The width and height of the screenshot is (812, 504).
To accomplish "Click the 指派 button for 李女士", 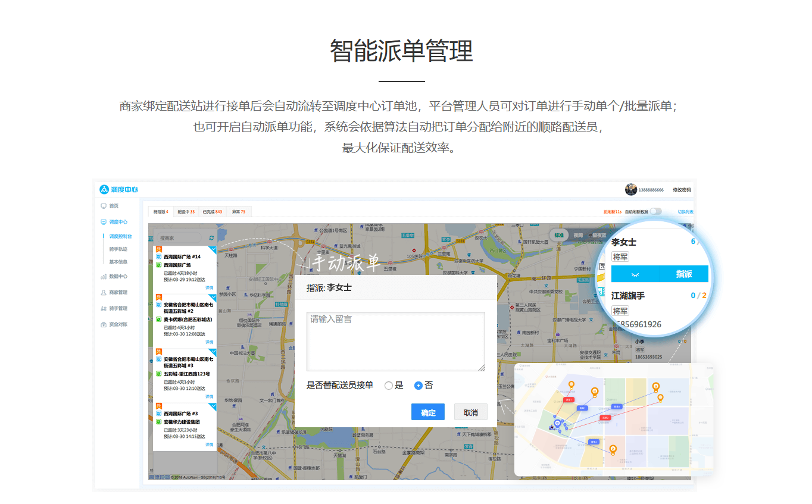I will click(684, 274).
